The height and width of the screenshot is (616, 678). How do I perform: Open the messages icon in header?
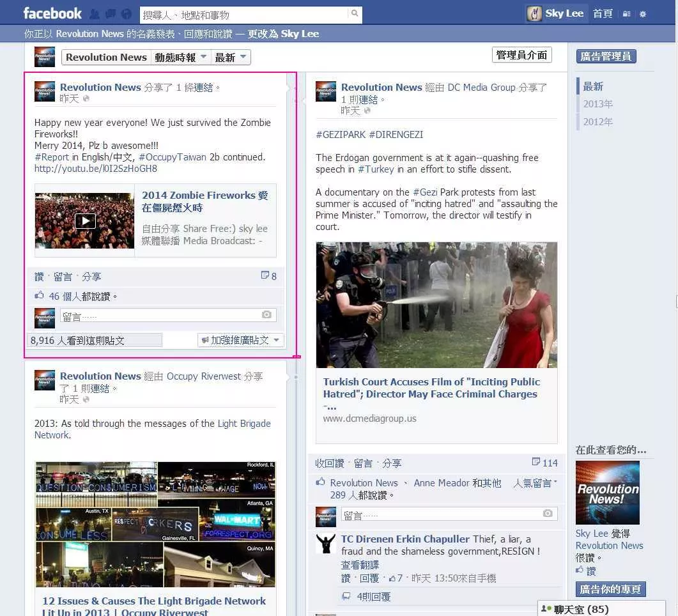111,14
